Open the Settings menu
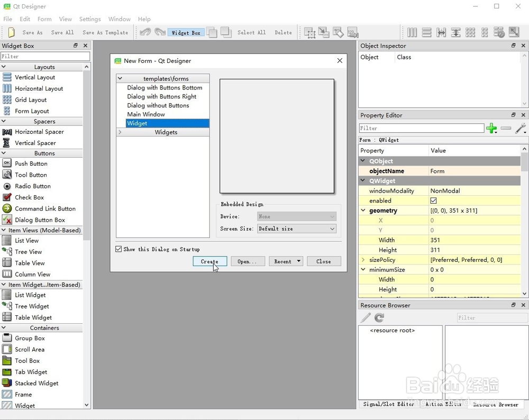Image resolution: width=529 pixels, height=420 pixels. [90, 19]
